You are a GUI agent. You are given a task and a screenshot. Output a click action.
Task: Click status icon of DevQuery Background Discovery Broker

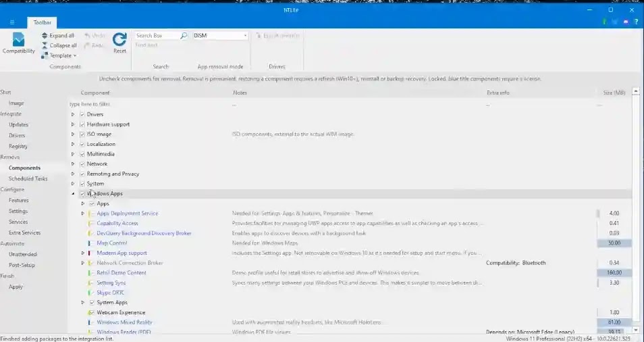[x=90, y=233]
